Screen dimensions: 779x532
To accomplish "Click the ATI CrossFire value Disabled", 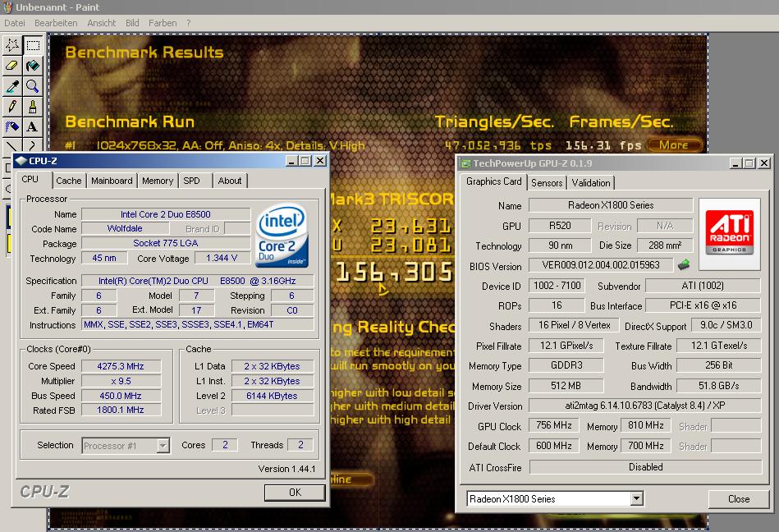I will tap(645, 467).
